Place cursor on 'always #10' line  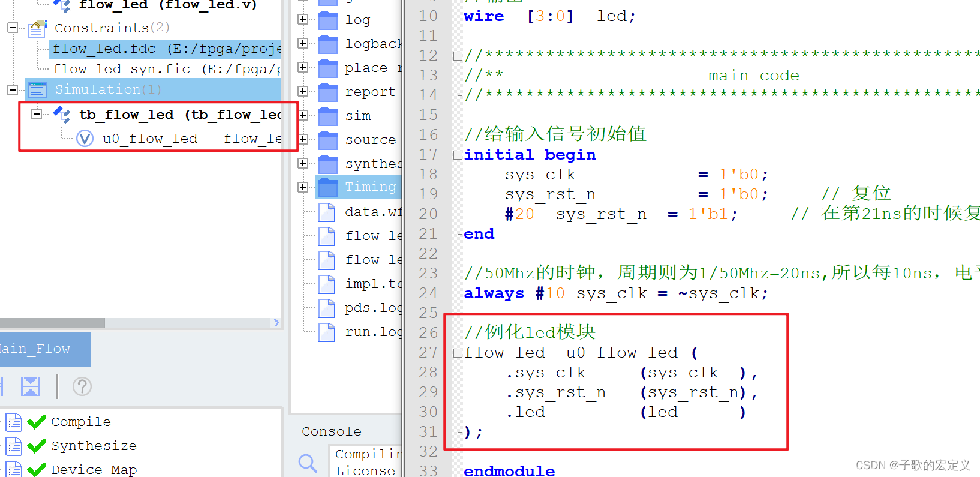(x=616, y=293)
